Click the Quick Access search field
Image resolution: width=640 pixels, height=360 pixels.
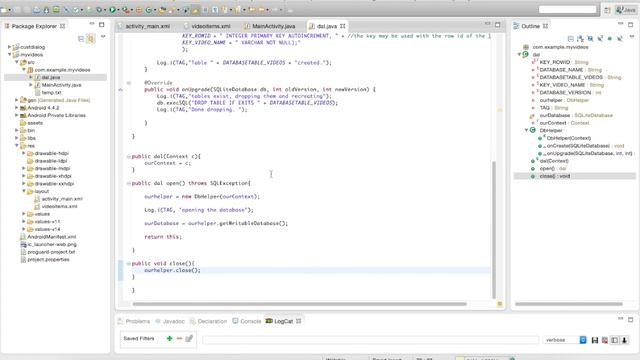coord(567,10)
